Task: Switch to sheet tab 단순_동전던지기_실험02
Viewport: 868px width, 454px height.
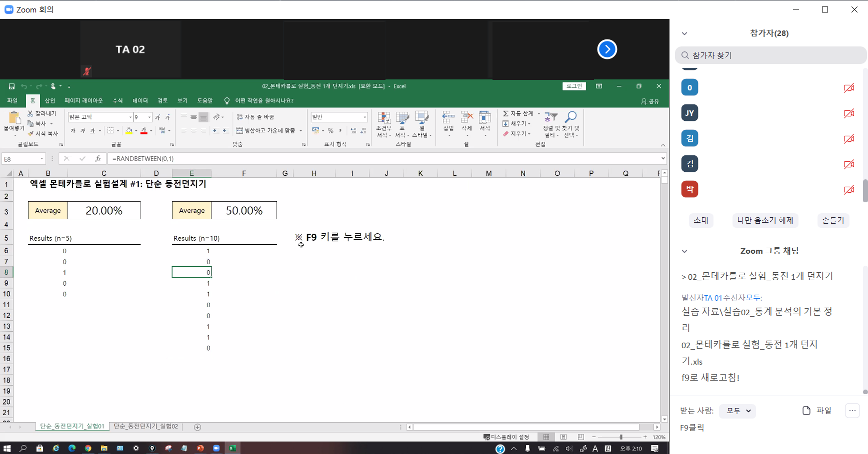Action: click(145, 427)
